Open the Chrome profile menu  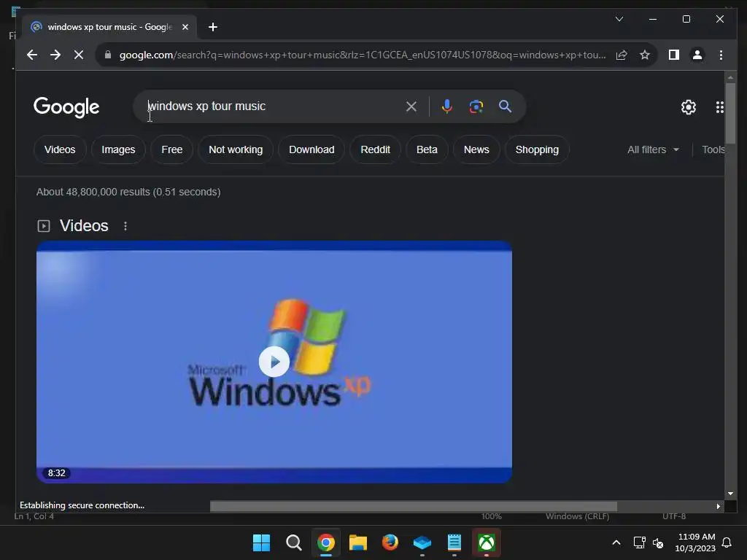coord(697,55)
